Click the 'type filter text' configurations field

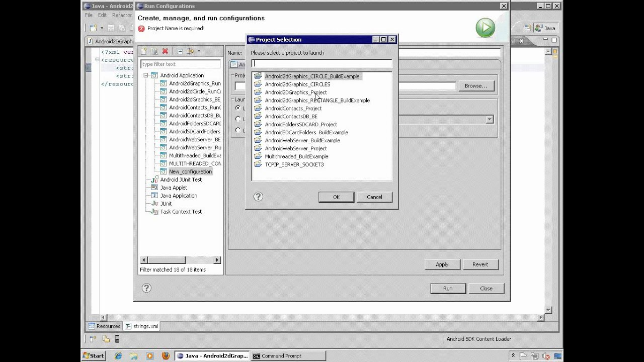180,64
